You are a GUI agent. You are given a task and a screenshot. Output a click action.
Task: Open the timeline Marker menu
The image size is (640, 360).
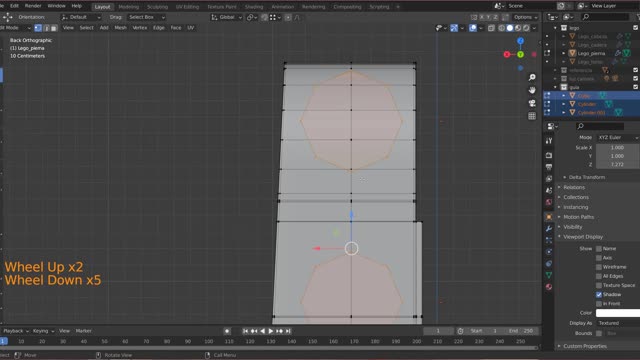(x=84, y=331)
